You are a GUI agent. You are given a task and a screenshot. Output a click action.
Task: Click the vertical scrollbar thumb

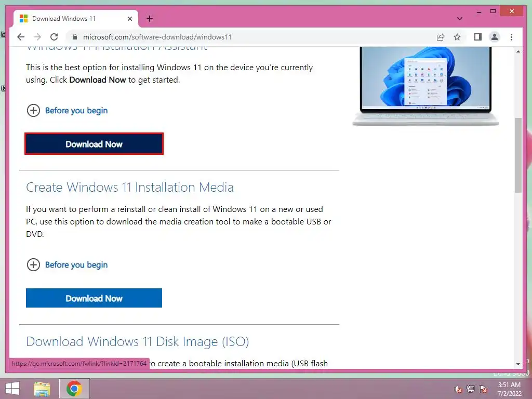(x=518, y=155)
